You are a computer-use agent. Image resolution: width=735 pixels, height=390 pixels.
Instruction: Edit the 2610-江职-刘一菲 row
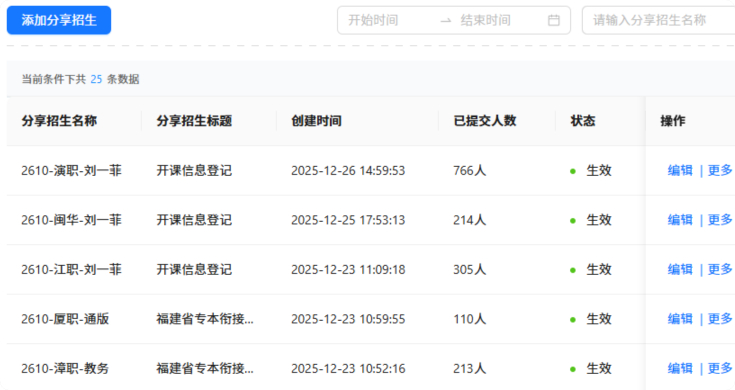[680, 270]
